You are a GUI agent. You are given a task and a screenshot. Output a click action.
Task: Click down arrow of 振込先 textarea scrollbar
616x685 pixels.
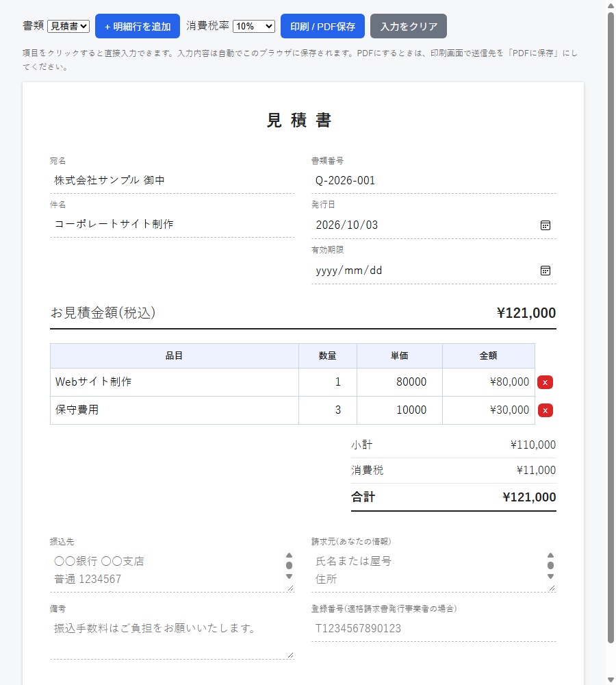pyautogui.click(x=289, y=577)
